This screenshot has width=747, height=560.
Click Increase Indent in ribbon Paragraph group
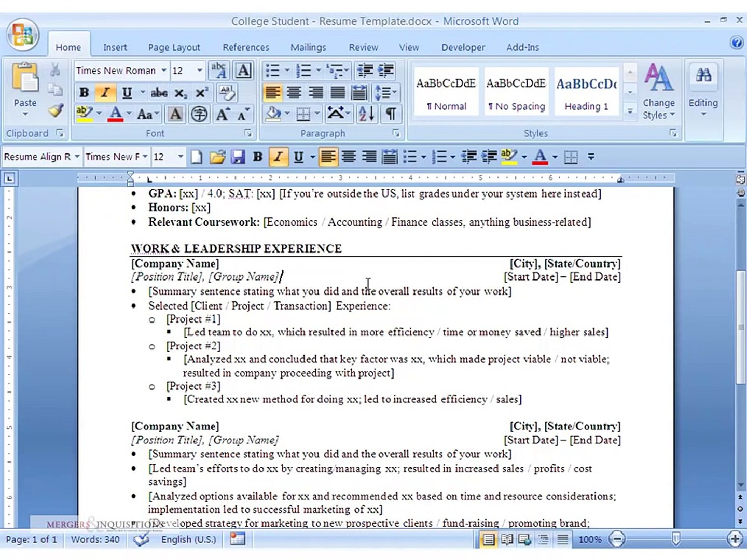click(x=385, y=70)
